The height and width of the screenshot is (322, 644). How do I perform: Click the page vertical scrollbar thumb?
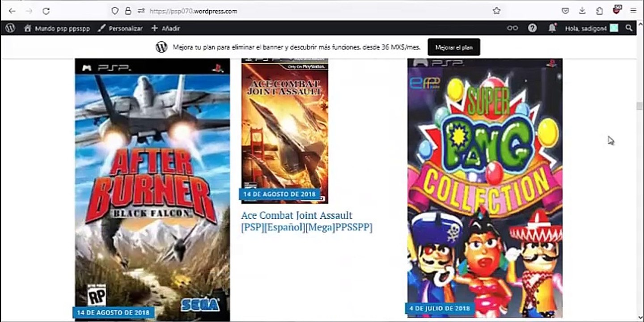640,106
